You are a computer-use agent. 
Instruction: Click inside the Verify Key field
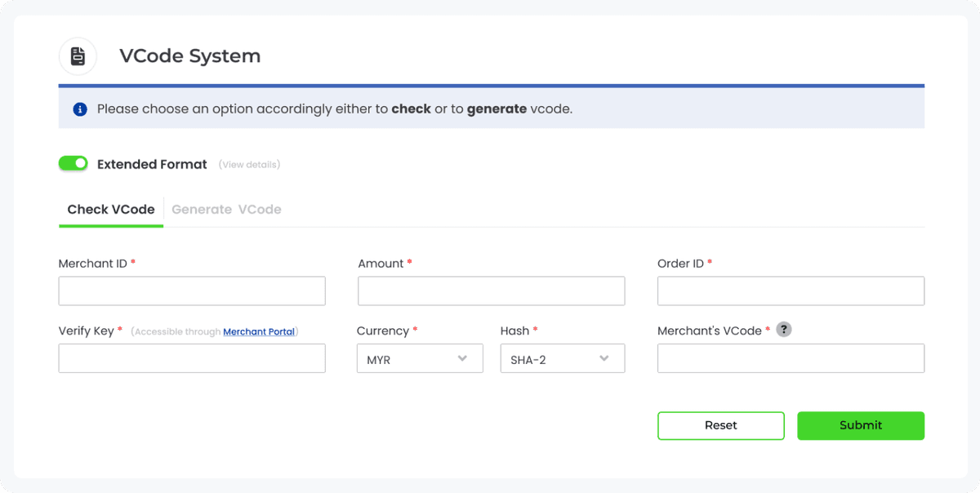click(x=191, y=358)
